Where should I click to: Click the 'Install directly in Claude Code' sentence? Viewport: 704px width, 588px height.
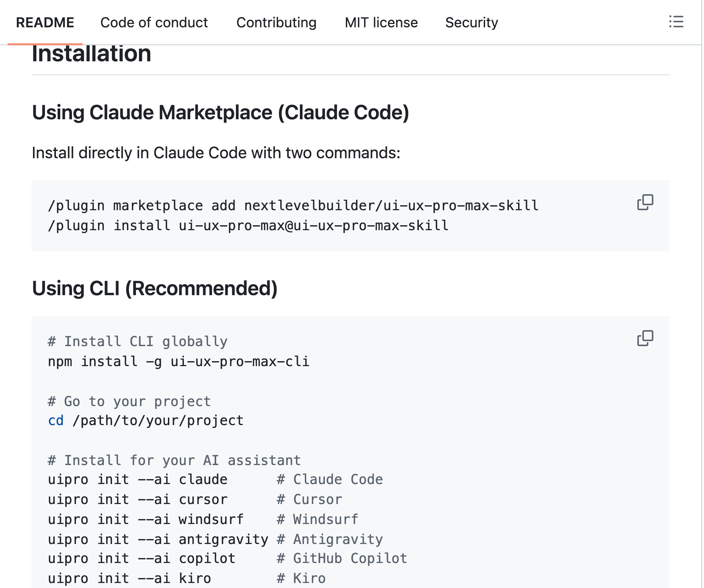[x=217, y=153]
